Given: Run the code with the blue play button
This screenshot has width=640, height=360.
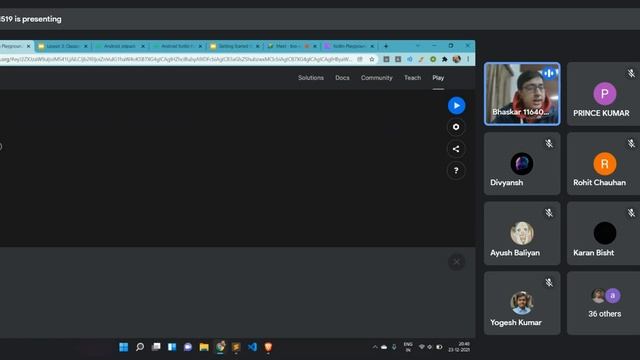Looking at the screenshot, I should [x=456, y=106].
